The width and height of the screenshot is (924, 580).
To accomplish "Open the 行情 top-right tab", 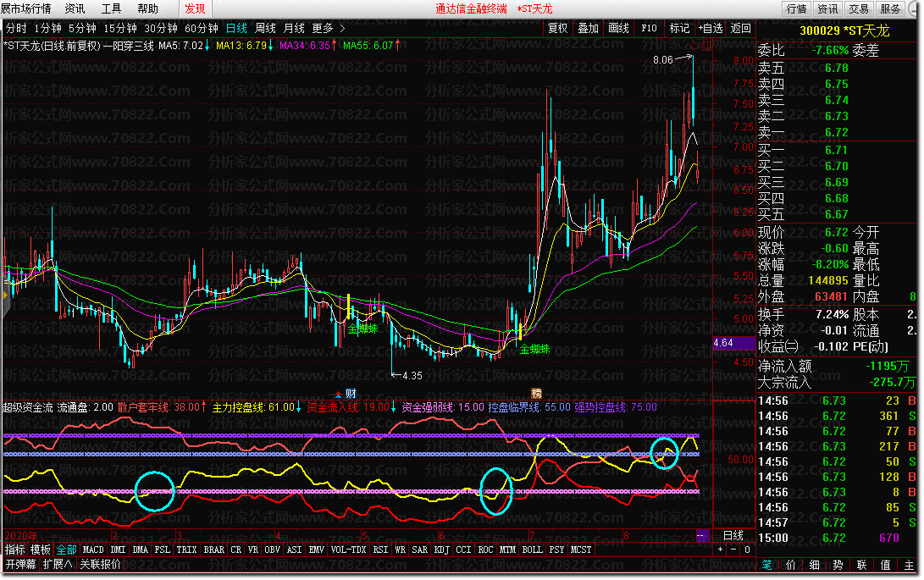I will click(x=797, y=8).
